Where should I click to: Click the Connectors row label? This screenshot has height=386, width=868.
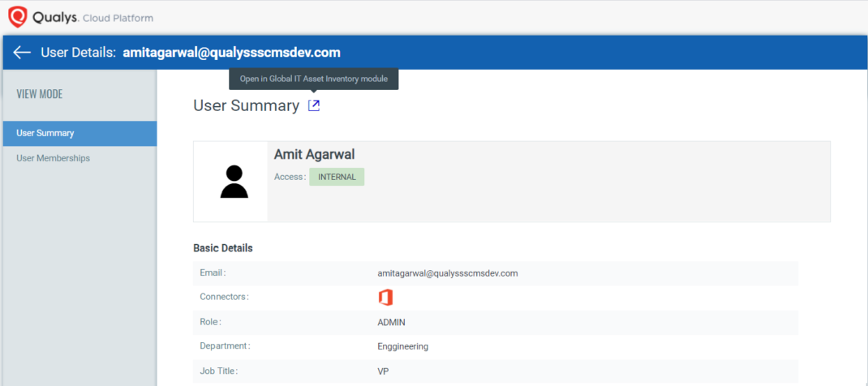click(224, 297)
